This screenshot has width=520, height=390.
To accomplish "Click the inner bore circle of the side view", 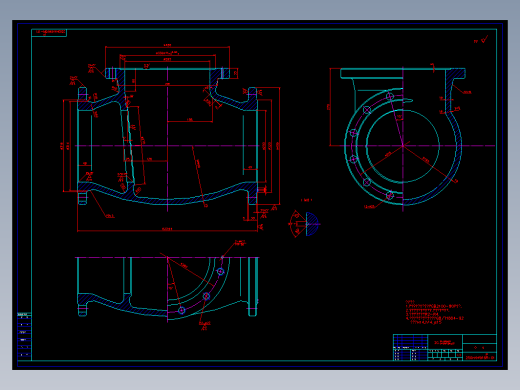I will point(403,146).
